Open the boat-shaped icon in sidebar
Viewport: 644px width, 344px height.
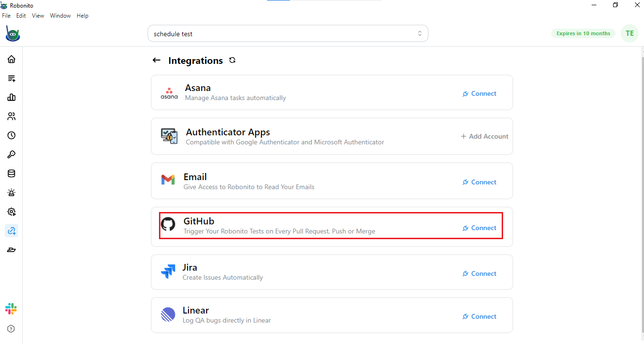tap(11, 250)
